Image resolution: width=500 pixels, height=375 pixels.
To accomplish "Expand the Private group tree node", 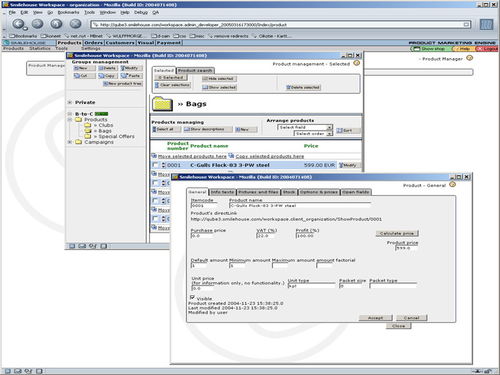I will [x=70, y=102].
